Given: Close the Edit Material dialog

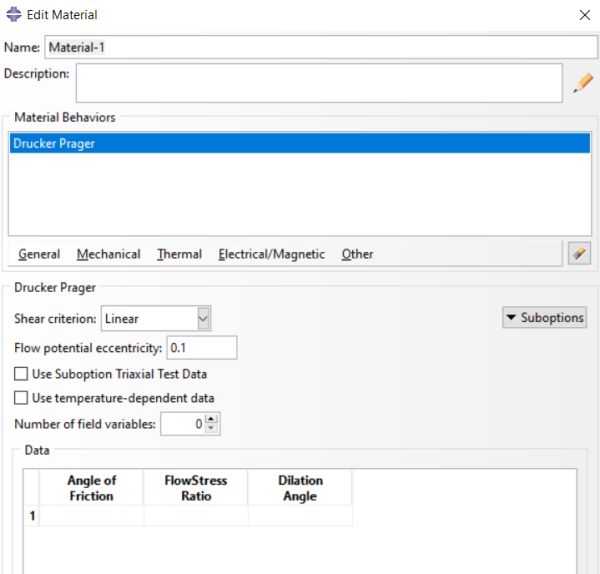Looking at the screenshot, I should click(x=584, y=15).
